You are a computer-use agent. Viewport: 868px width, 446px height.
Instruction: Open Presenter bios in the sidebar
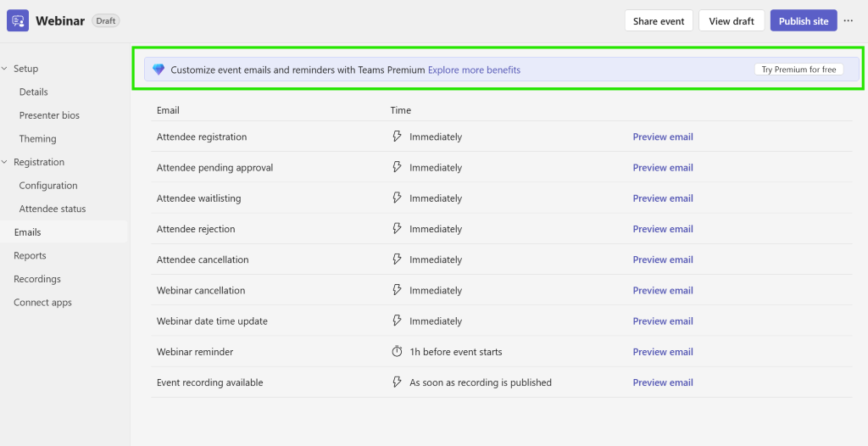pos(49,115)
